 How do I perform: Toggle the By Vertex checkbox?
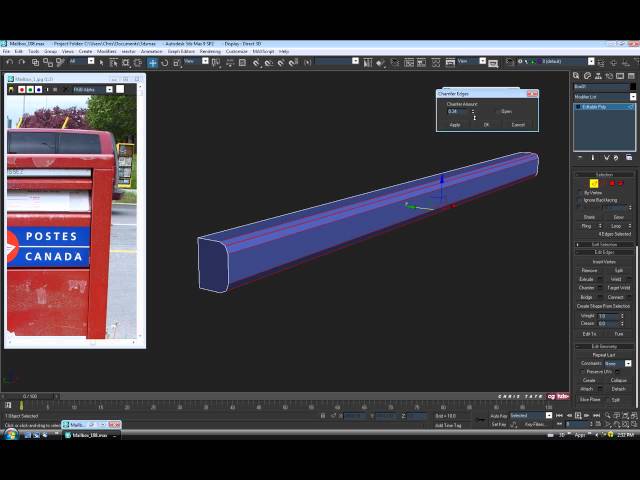click(x=580, y=192)
